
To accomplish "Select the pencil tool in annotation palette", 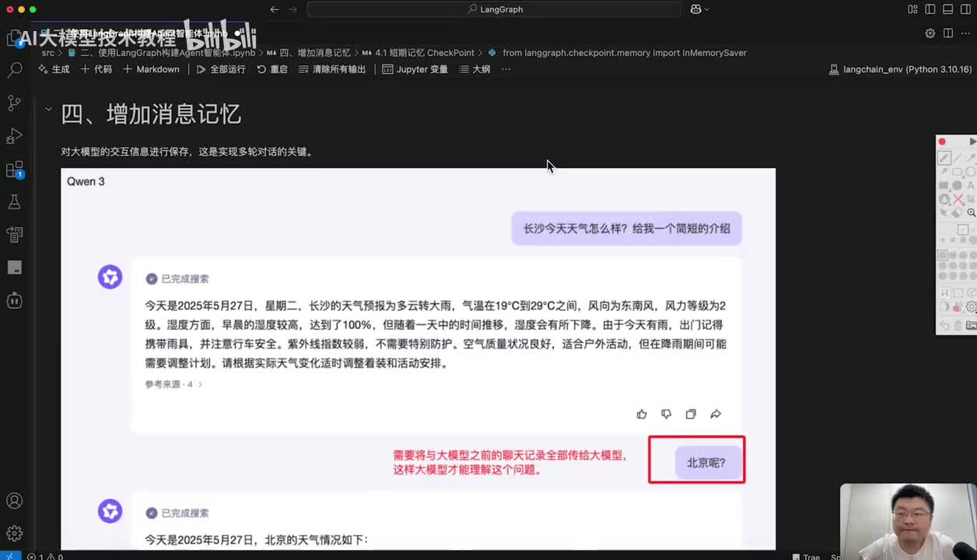I will click(943, 158).
